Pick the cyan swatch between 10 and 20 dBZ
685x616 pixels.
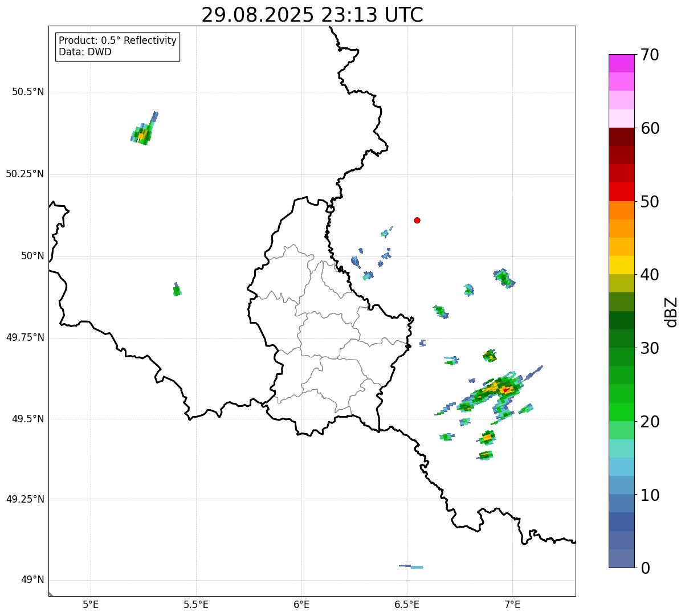[621, 467]
